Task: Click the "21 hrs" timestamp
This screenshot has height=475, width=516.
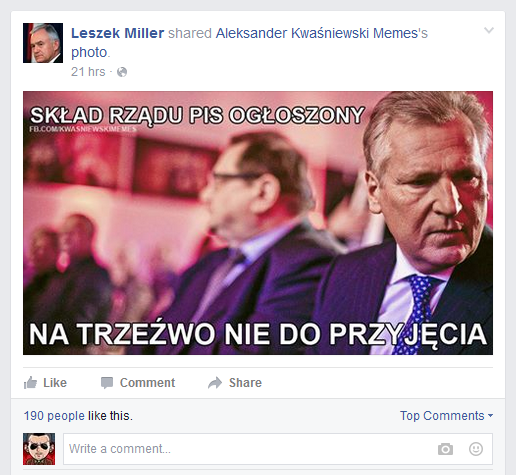Action: pyautogui.click(x=88, y=72)
